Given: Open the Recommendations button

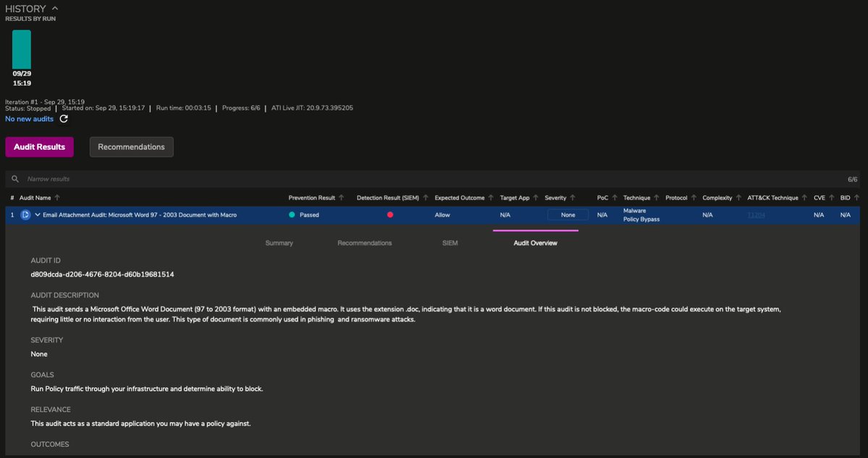Looking at the screenshot, I should pos(132,147).
